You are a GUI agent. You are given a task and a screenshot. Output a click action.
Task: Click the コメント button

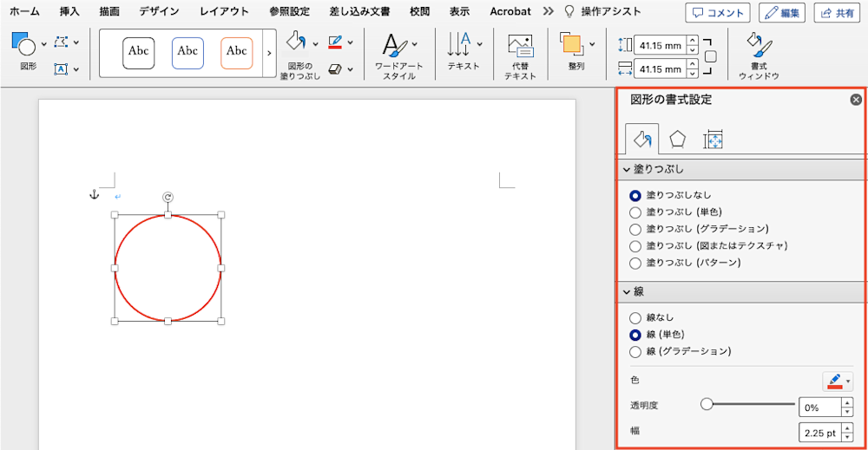tap(718, 13)
